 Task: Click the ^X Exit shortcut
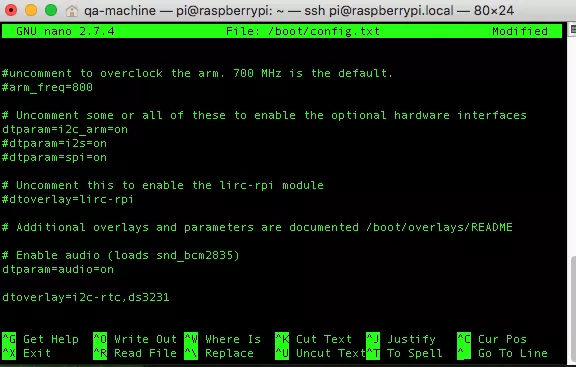tap(26, 353)
